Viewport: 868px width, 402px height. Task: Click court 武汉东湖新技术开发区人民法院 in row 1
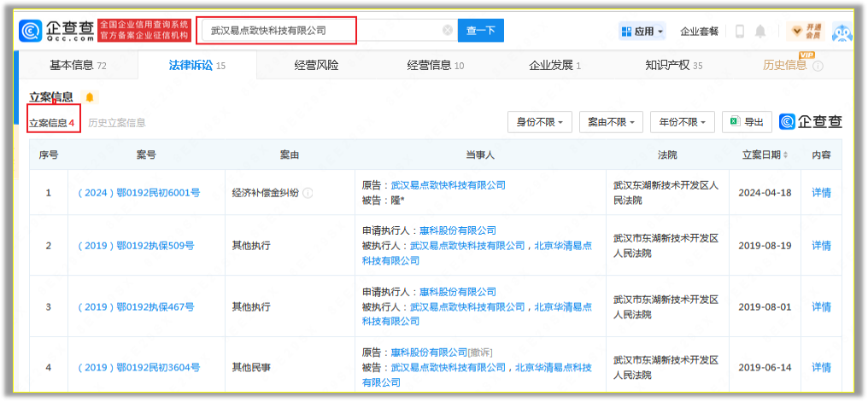pyautogui.click(x=666, y=193)
